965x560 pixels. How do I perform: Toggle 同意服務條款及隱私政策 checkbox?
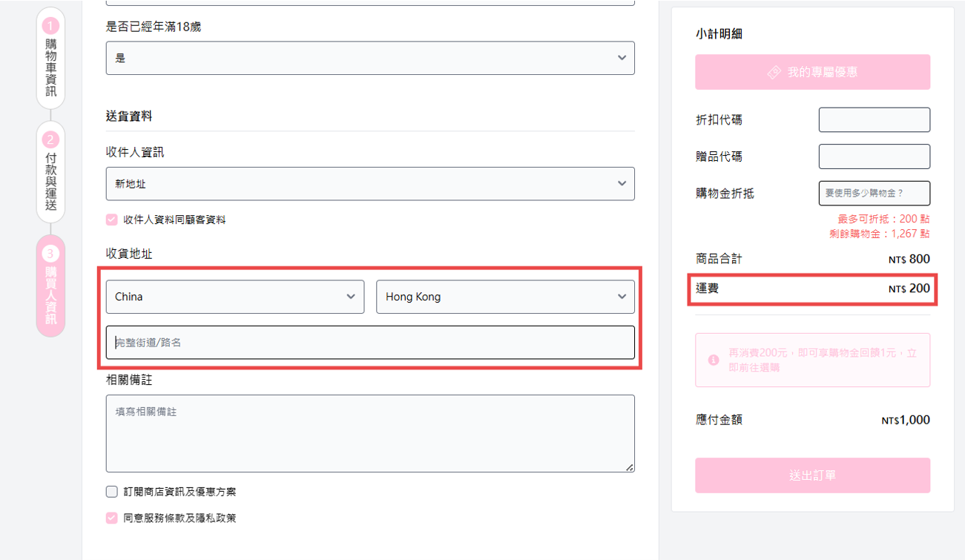112,518
